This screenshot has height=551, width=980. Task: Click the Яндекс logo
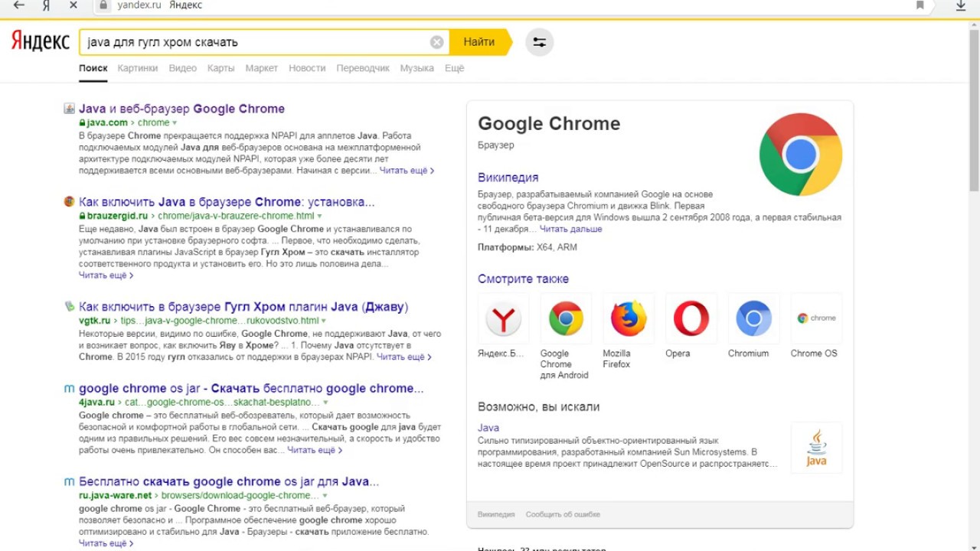point(41,41)
